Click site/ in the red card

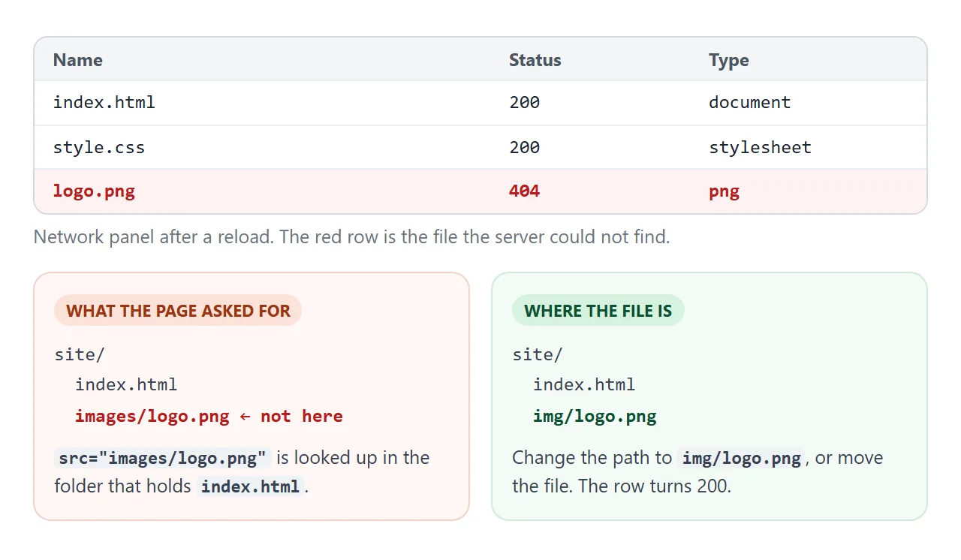click(x=79, y=354)
